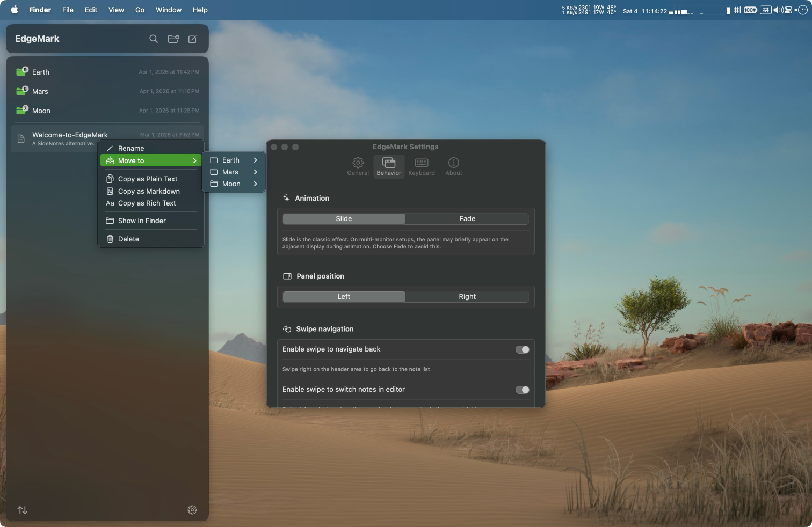Switch to About settings tab
The height and width of the screenshot is (527, 812).
[x=454, y=166]
